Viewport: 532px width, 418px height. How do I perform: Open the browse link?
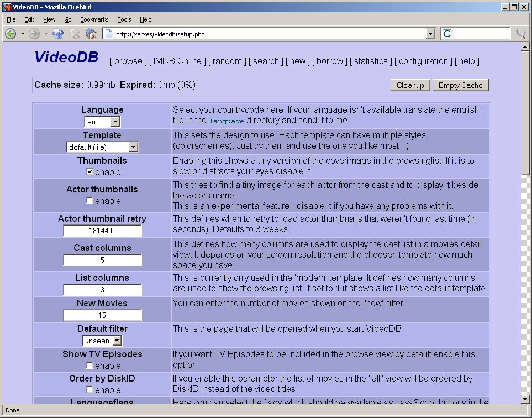click(128, 61)
